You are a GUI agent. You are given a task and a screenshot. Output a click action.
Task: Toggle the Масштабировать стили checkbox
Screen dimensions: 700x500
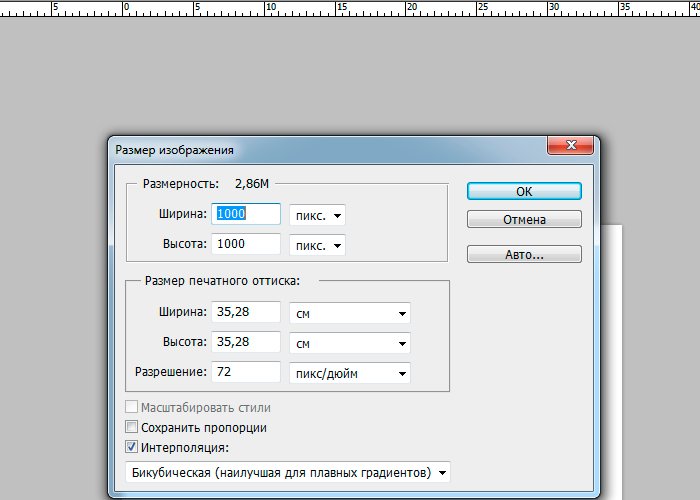pos(132,408)
